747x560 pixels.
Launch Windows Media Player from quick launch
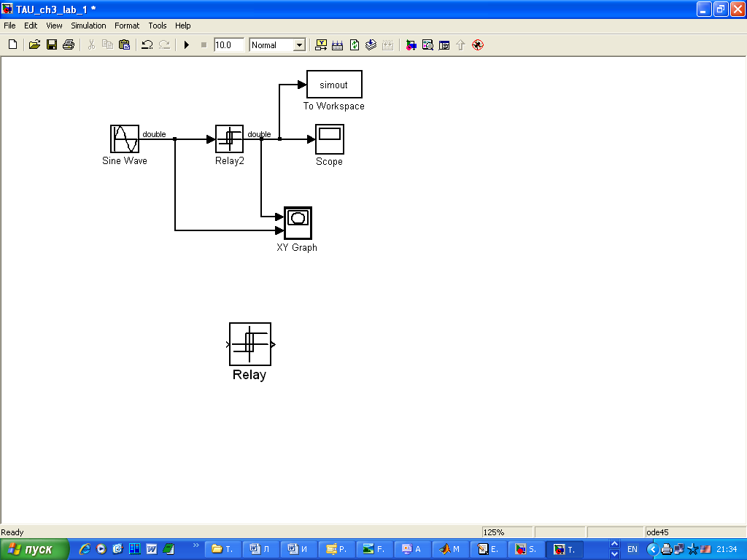click(101, 549)
